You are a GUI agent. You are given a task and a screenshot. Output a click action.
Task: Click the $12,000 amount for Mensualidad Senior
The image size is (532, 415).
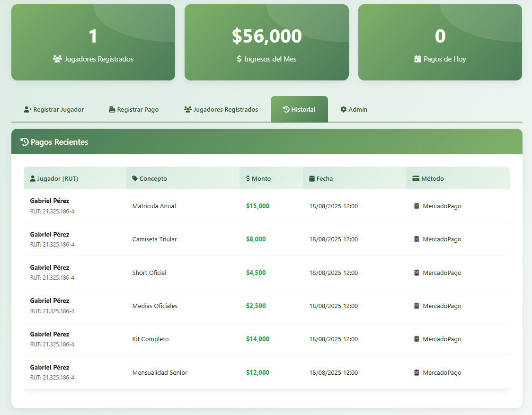point(257,372)
